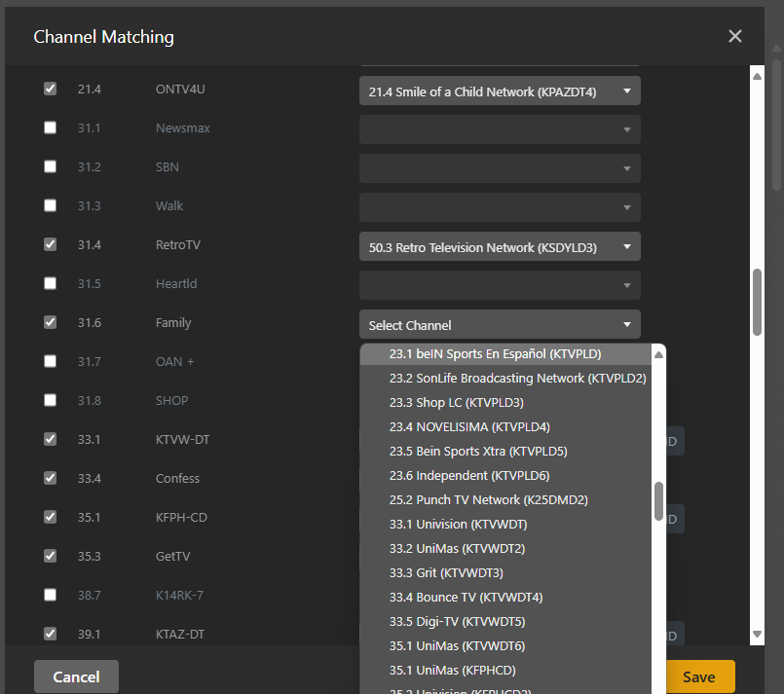This screenshot has width=784, height=694.
Task: Toggle the 35.3 GetTV checkbox
Action: tap(50, 556)
